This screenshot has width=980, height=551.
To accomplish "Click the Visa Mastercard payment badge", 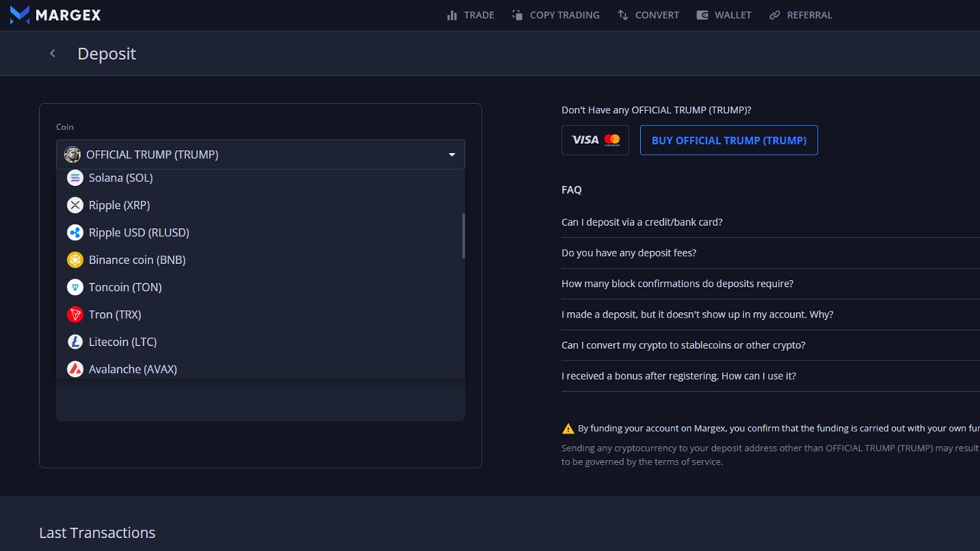I will coord(595,140).
